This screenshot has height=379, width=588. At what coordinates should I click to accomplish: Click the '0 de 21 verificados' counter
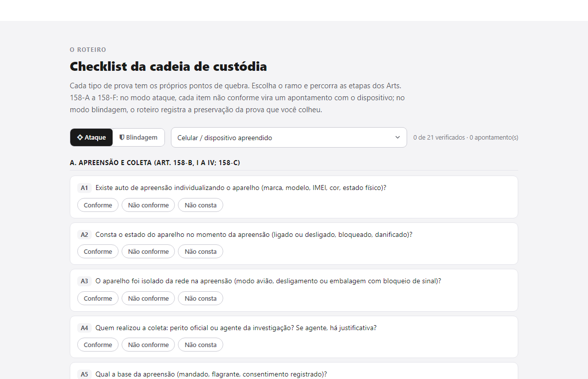click(466, 137)
